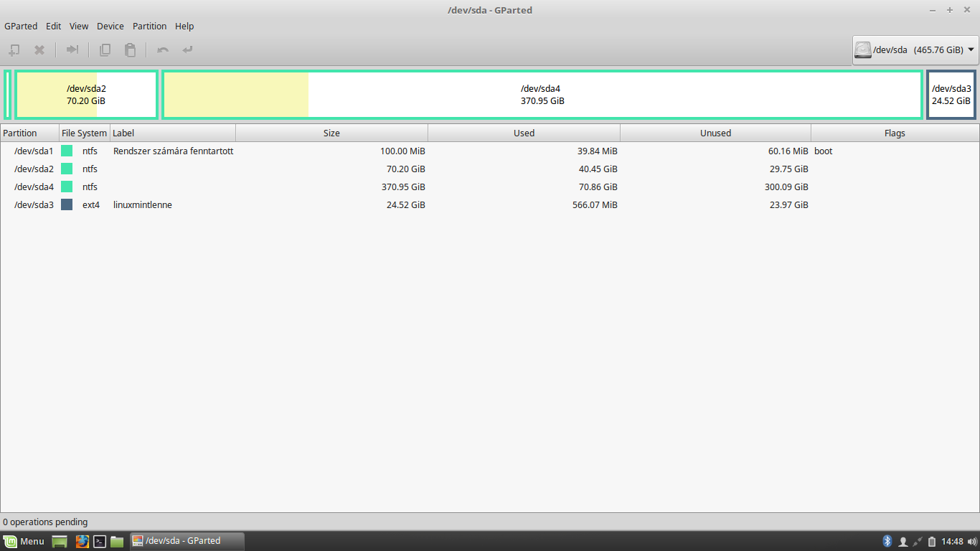
Task: Select the /dev/sda4 block in the disk map
Action: [x=542, y=95]
